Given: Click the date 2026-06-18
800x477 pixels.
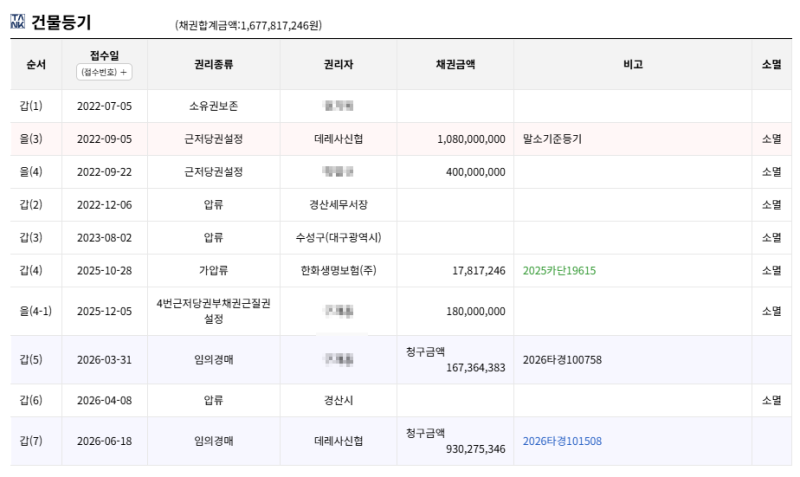Looking at the screenshot, I should point(104,441).
